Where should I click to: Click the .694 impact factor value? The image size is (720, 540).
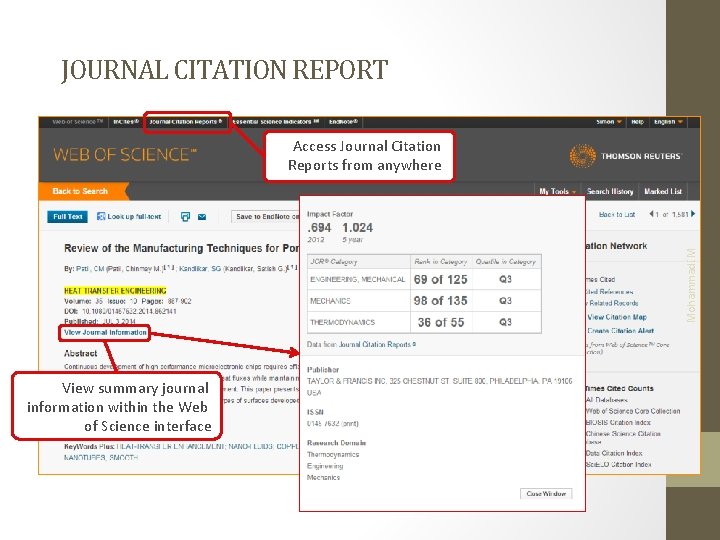coord(319,228)
